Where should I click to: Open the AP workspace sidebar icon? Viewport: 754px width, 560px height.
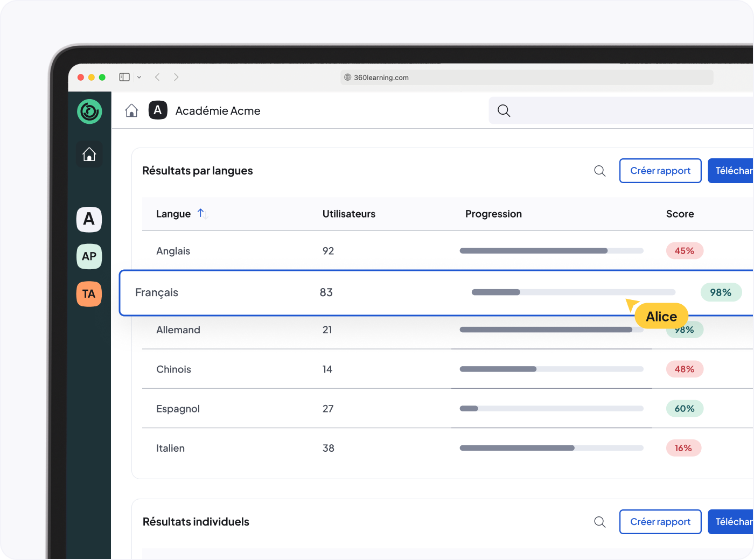(x=89, y=256)
